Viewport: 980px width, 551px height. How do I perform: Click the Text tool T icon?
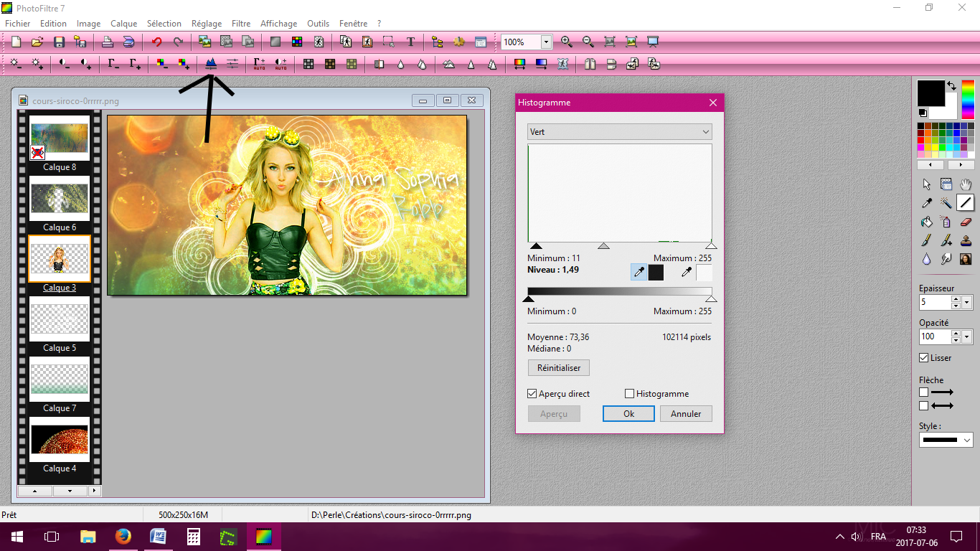click(410, 42)
